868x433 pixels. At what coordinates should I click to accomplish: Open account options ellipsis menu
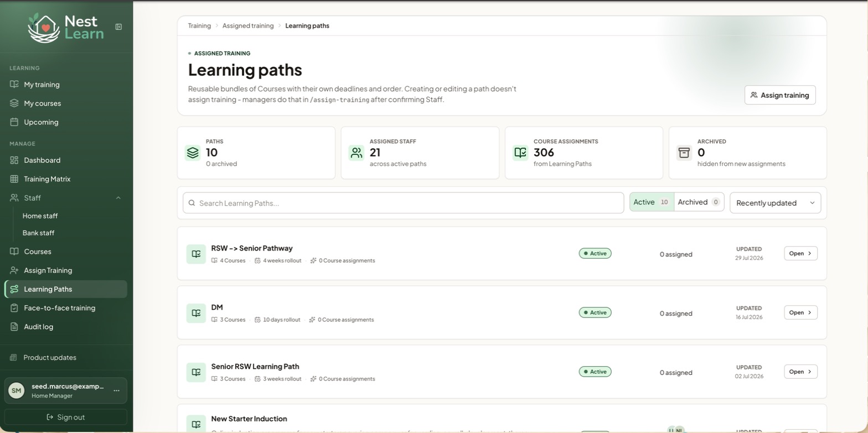[116, 391]
